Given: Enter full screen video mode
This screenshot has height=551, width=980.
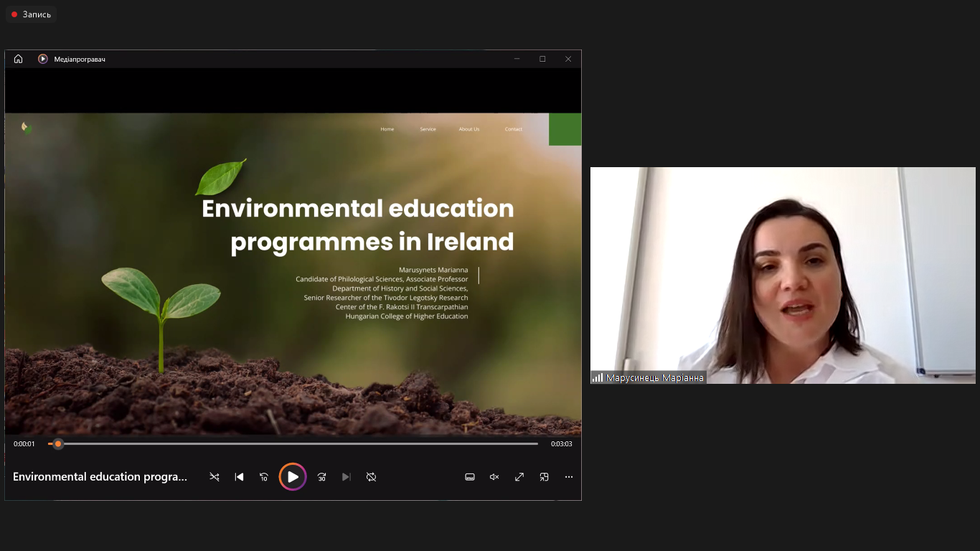Looking at the screenshot, I should 519,477.
